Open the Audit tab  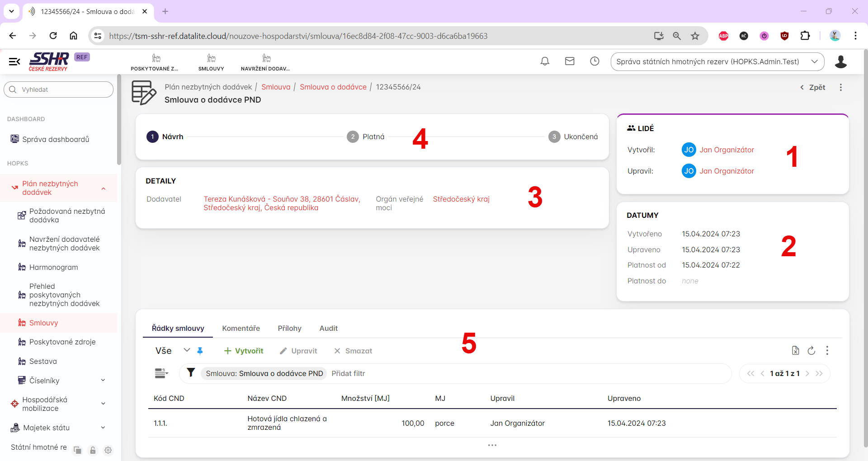tap(328, 328)
